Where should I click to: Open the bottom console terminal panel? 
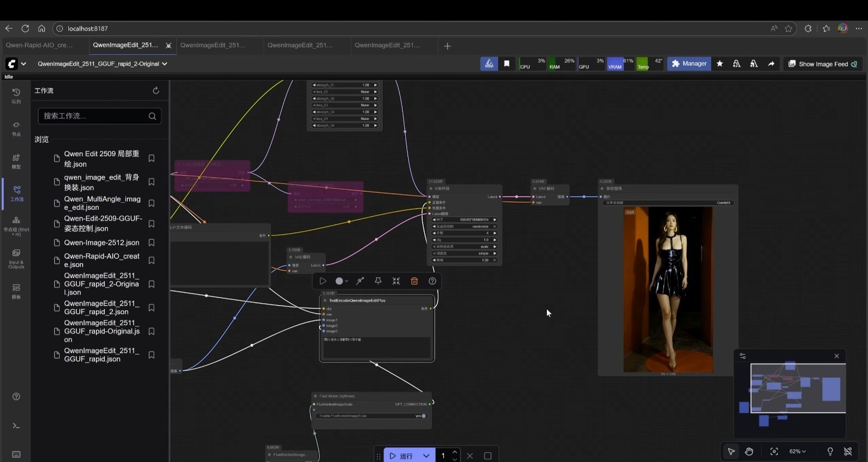tap(16, 426)
